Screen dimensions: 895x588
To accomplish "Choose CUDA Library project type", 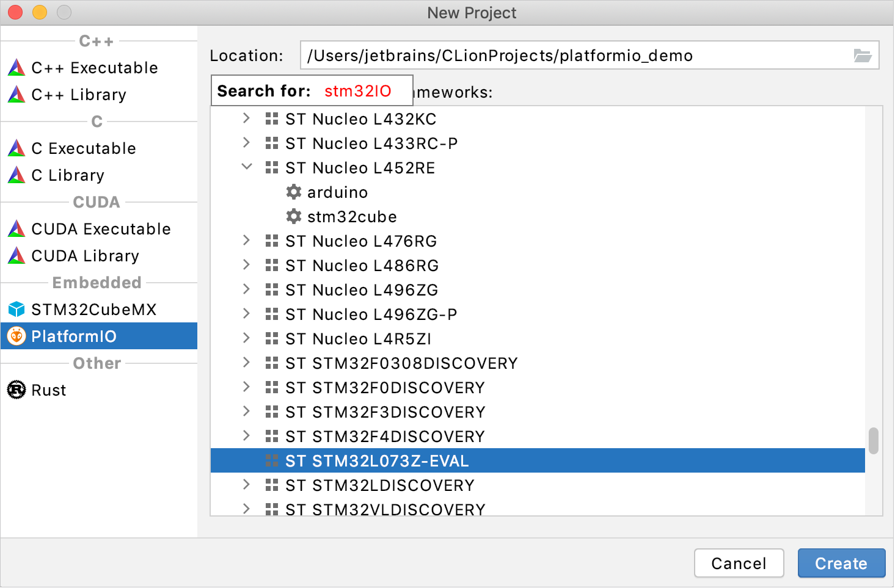I will coord(99,255).
